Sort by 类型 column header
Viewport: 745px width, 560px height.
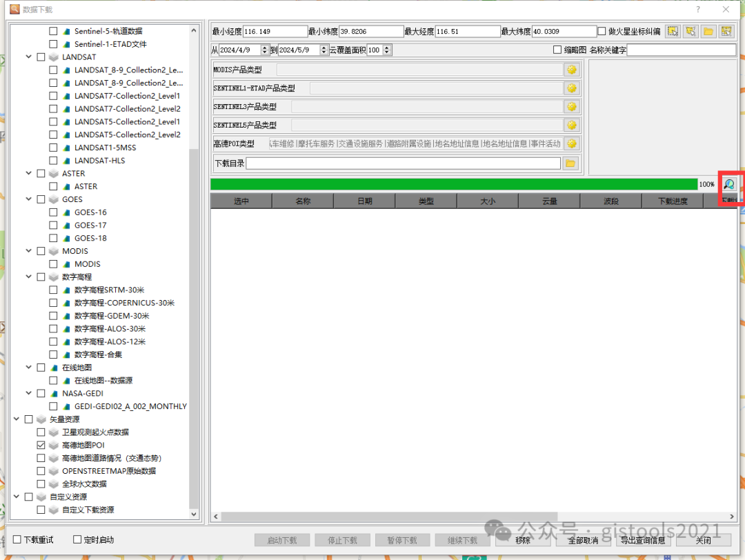click(x=426, y=201)
